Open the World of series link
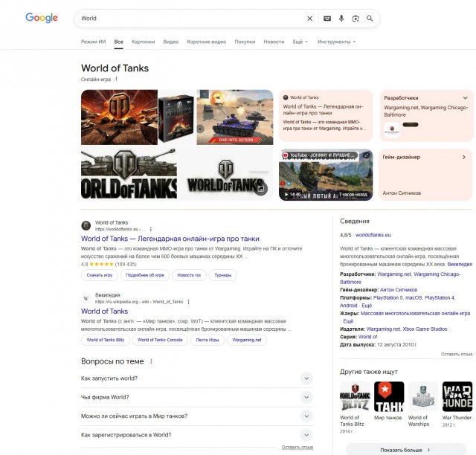 pyautogui.click(x=367, y=337)
